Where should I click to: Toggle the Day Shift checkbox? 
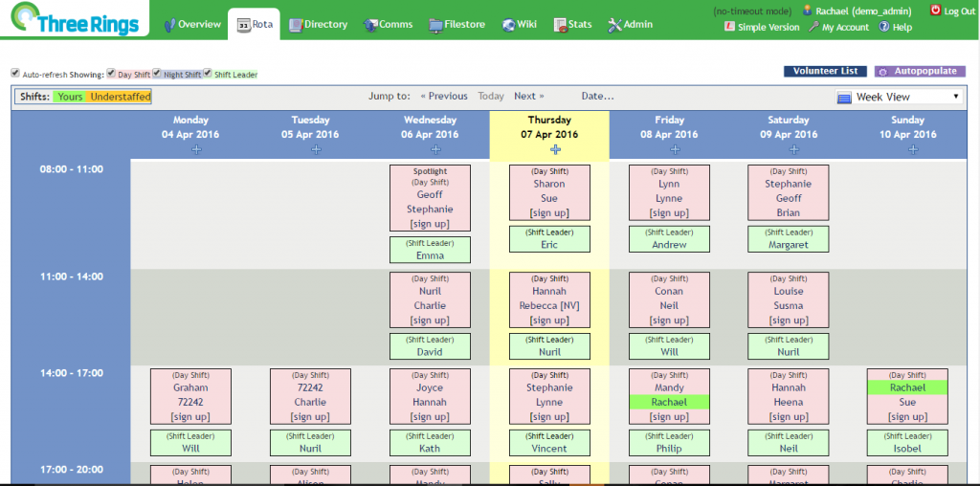(x=111, y=73)
